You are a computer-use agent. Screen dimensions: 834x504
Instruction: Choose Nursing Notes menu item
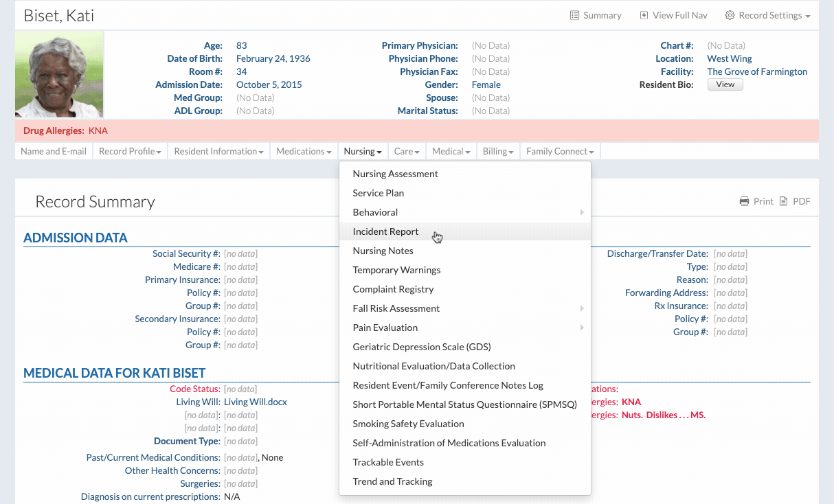click(x=383, y=251)
